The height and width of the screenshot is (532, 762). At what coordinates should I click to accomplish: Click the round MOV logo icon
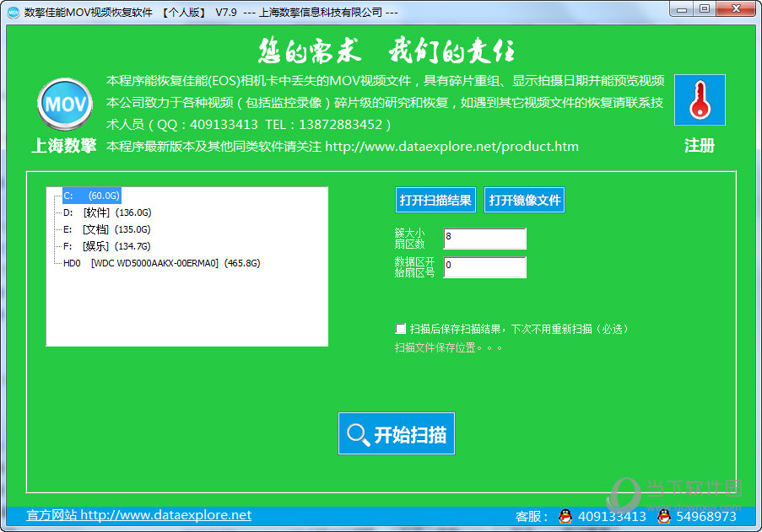(65, 104)
